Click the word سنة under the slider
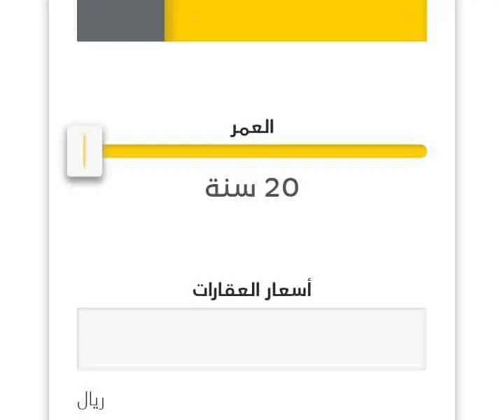This screenshot has height=420, width=504. point(230,188)
